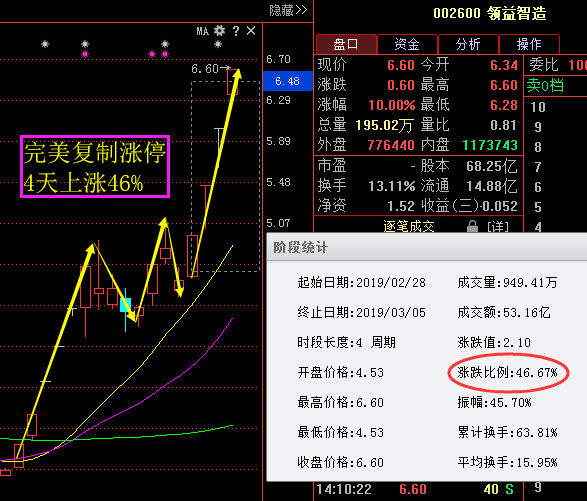Open the 分析 tab
The width and height of the screenshot is (587, 501).
[468, 44]
